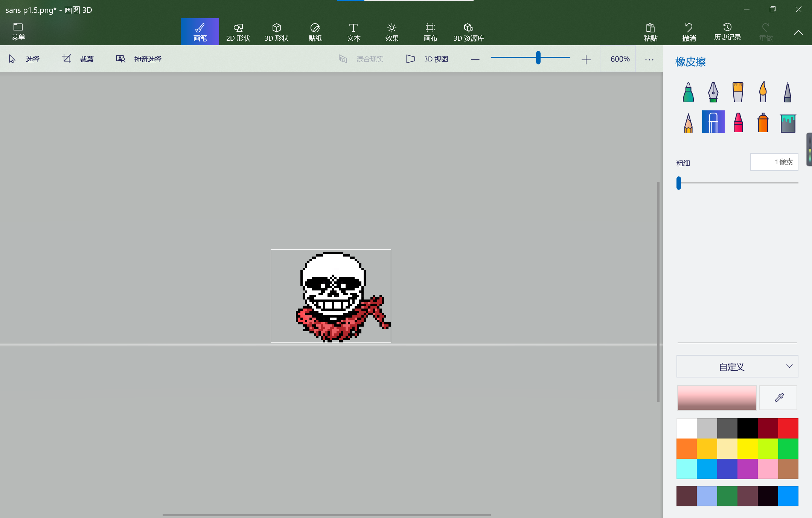Open the 文本 text tab

pos(353,32)
